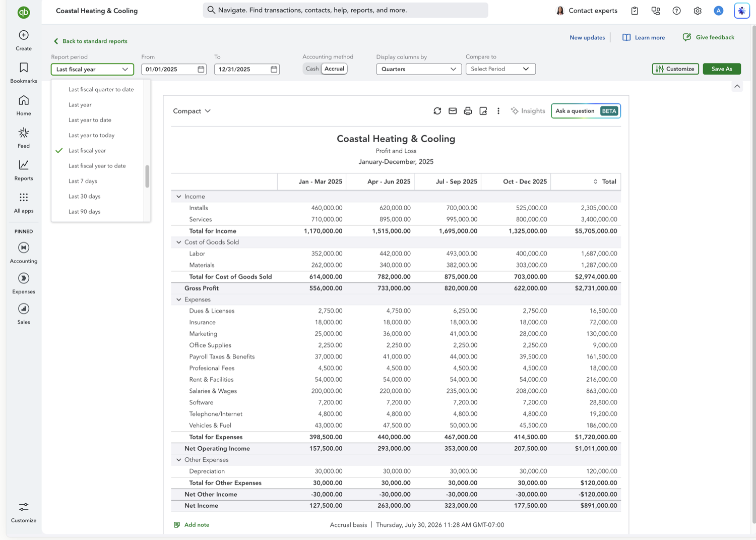756x540 pixels.
Task: Click the Learn more link
Action: [644, 37]
